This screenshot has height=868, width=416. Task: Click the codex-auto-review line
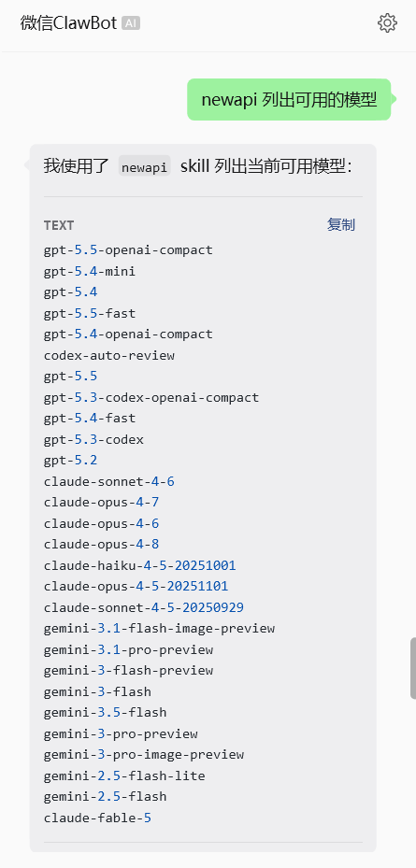pyautogui.click(x=109, y=355)
